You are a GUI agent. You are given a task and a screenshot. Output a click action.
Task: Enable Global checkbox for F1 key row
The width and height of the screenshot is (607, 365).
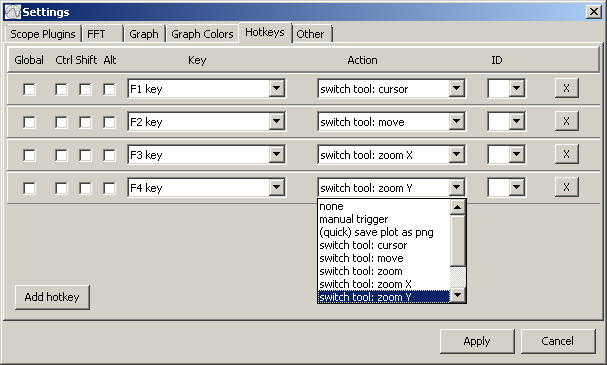coord(29,89)
